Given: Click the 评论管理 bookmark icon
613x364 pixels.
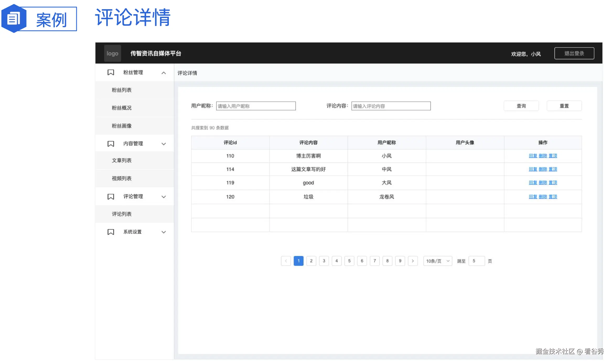Looking at the screenshot, I should click(x=111, y=196).
